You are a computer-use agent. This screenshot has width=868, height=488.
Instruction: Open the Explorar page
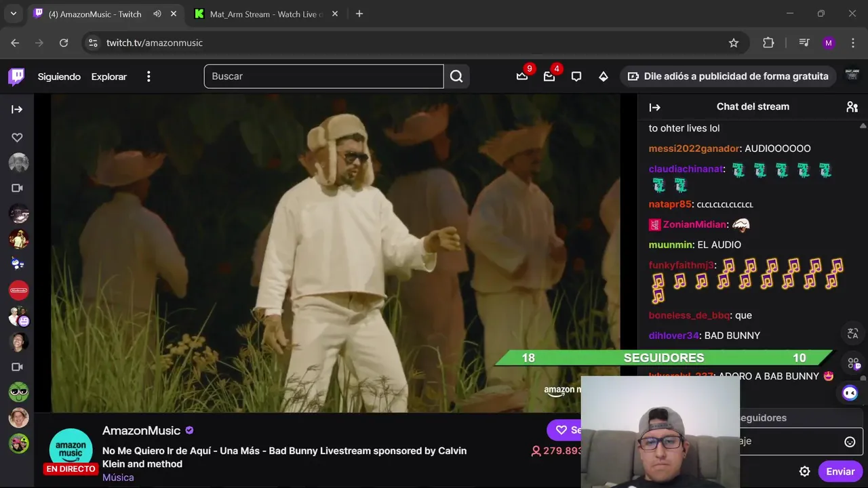tap(109, 77)
